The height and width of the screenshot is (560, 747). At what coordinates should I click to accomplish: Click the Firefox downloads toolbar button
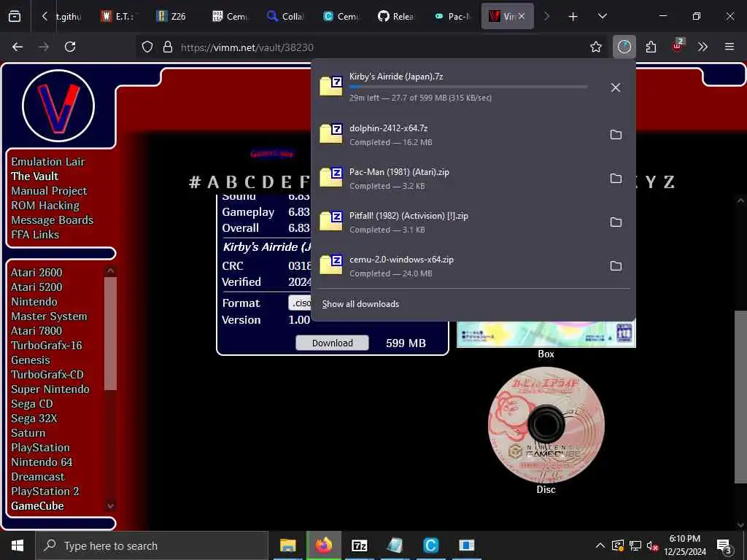click(x=624, y=47)
